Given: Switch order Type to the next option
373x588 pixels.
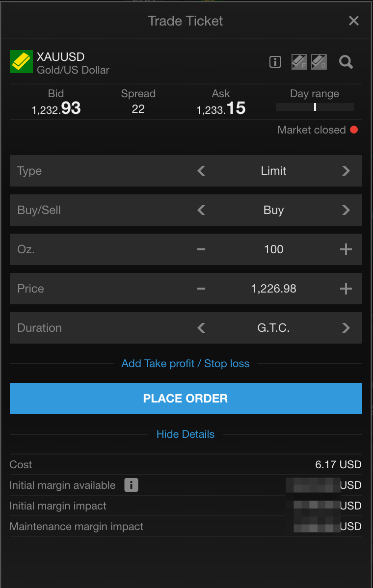Looking at the screenshot, I should [x=346, y=171].
